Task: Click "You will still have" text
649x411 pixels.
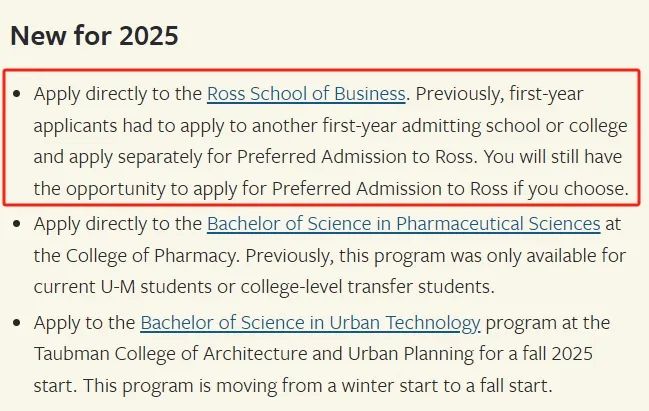Action: click(x=553, y=157)
